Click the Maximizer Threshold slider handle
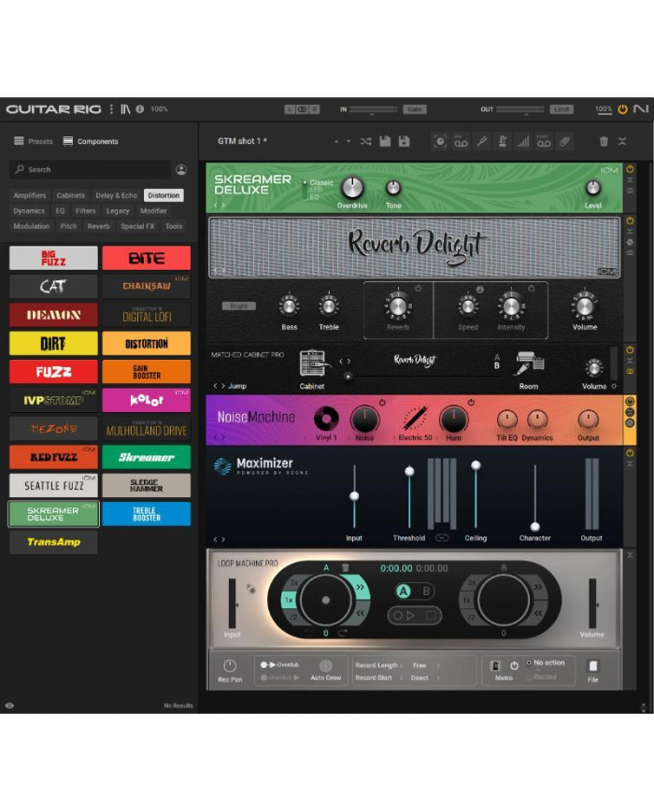This screenshot has width=654, height=812. click(409, 471)
